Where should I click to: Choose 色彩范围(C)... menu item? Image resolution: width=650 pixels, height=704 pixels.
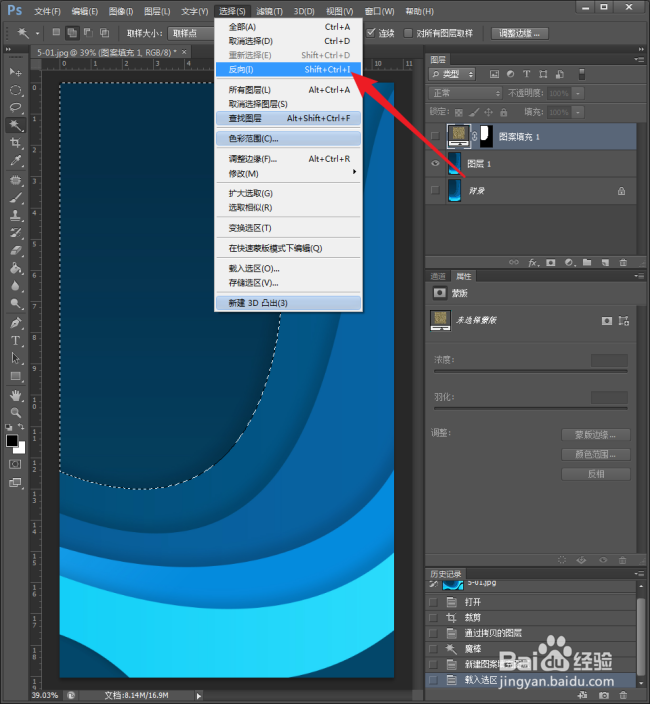(289, 138)
